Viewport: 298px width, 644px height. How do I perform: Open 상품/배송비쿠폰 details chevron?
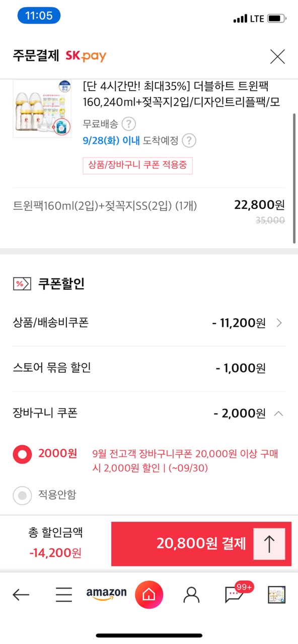point(279,323)
